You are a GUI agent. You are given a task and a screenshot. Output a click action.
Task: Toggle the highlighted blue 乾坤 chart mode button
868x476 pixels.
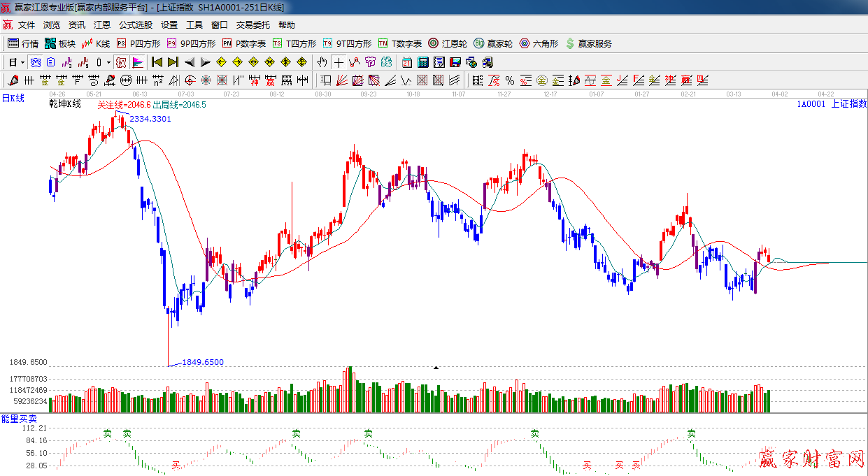34,62
